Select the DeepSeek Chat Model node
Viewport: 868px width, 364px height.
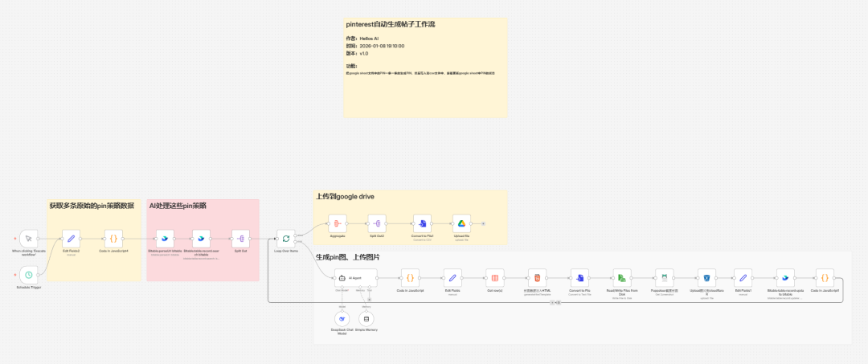tap(342, 319)
